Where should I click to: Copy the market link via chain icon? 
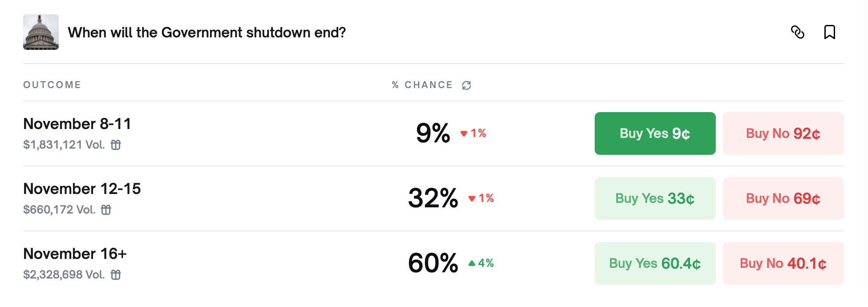797,32
